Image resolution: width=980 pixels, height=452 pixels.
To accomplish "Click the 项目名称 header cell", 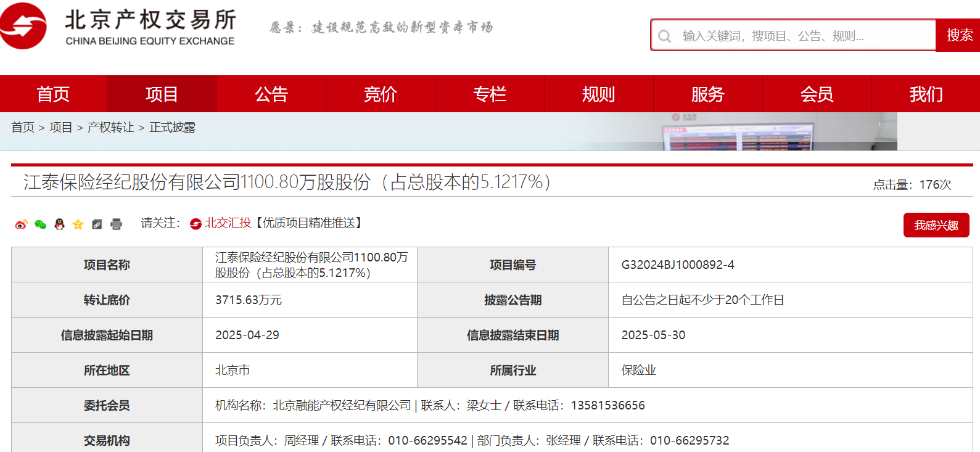I will coord(107,265).
